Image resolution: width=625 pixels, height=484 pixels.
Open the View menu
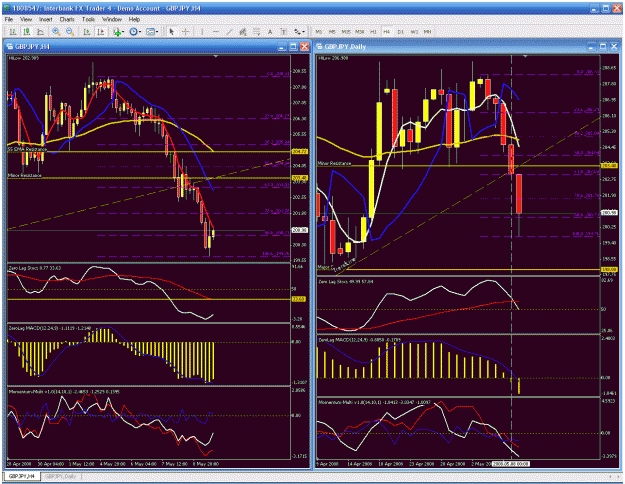[x=26, y=19]
